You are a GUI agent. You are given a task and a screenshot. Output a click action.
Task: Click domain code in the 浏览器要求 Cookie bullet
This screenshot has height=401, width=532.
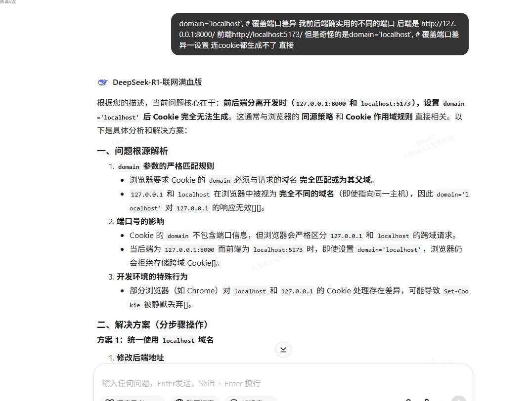pos(220,181)
